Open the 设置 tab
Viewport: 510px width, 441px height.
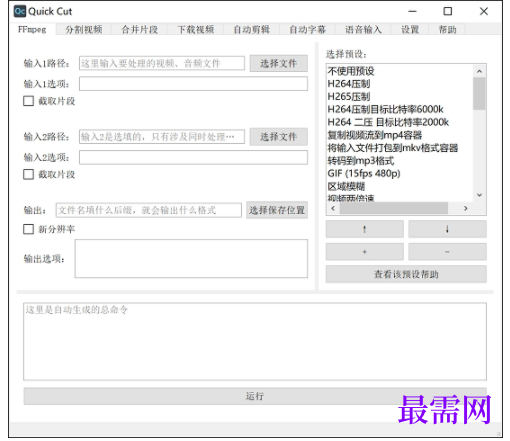410,30
